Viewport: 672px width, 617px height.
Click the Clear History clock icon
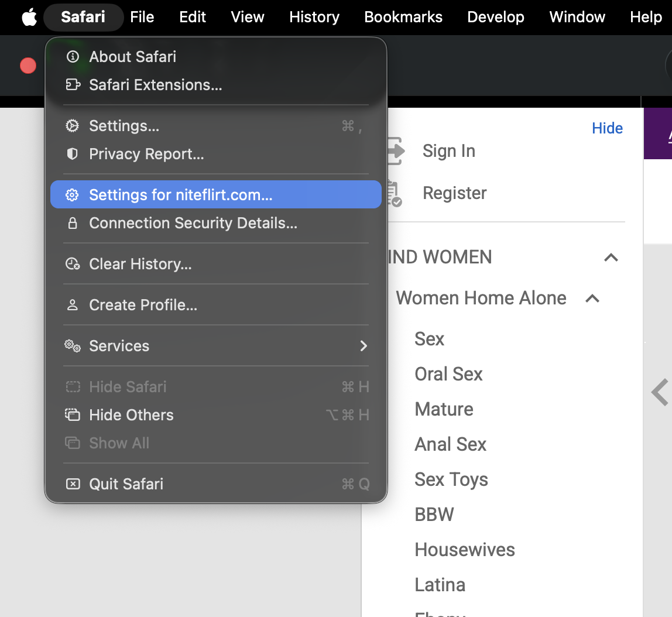[73, 264]
